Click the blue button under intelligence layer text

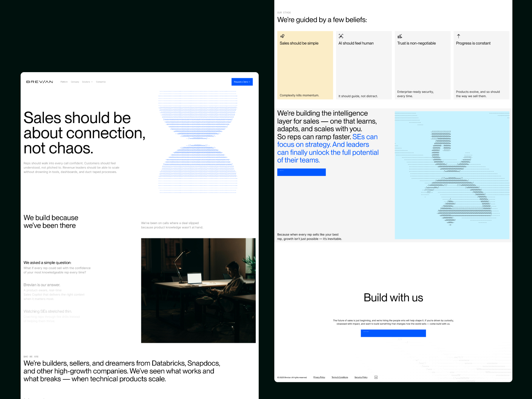301,172
